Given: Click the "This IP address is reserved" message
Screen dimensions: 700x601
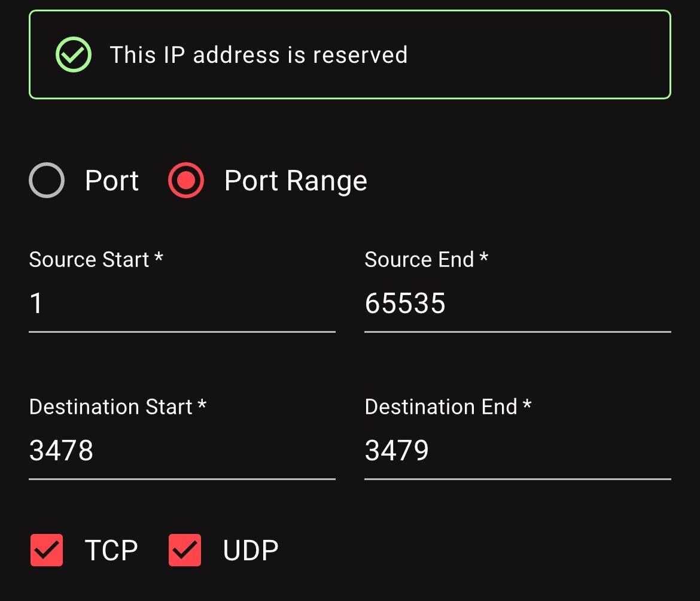Looking at the screenshot, I should pyautogui.click(x=258, y=55).
